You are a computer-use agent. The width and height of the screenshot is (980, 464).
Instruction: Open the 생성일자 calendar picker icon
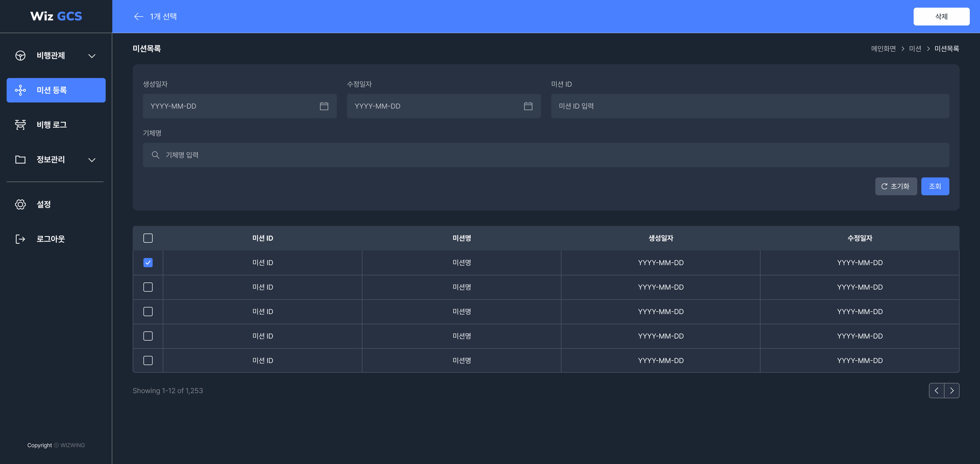point(324,106)
